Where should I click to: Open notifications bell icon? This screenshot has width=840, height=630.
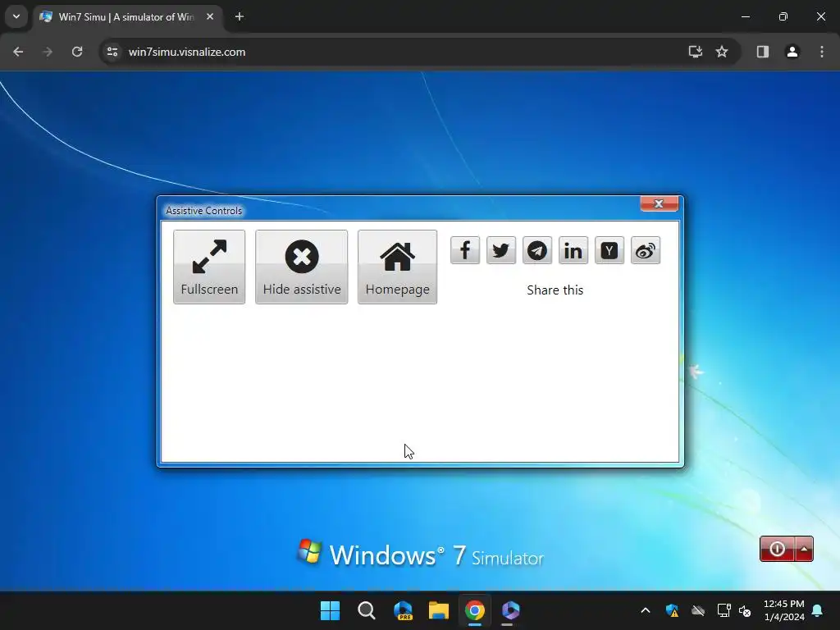click(818, 610)
